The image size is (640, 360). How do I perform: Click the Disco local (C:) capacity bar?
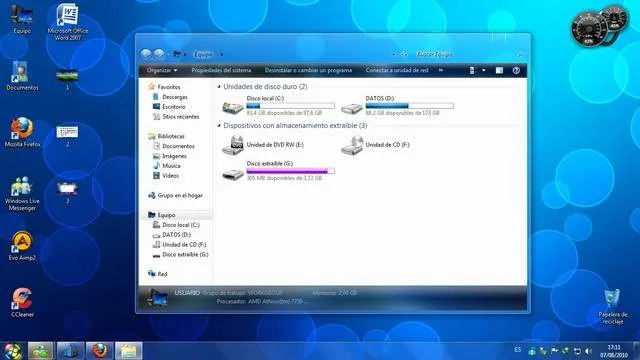pyautogui.click(x=291, y=106)
